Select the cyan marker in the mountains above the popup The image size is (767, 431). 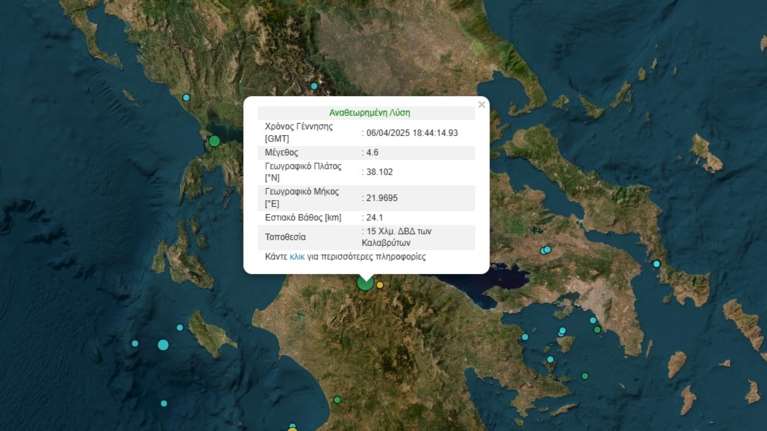[314, 86]
